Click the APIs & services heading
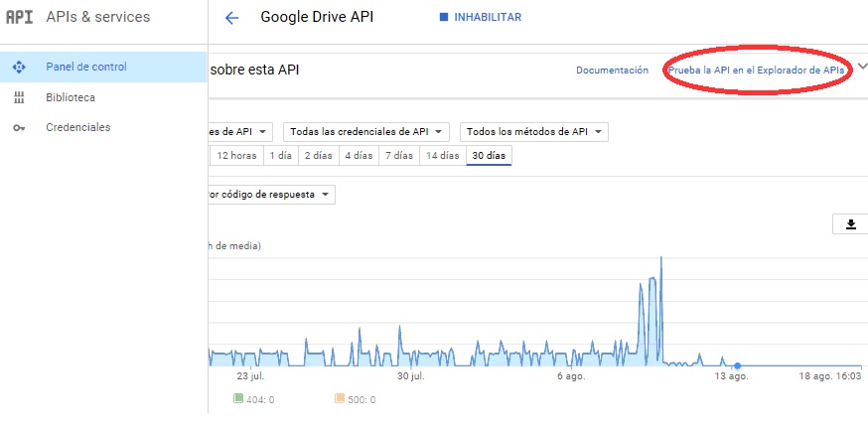 [98, 17]
